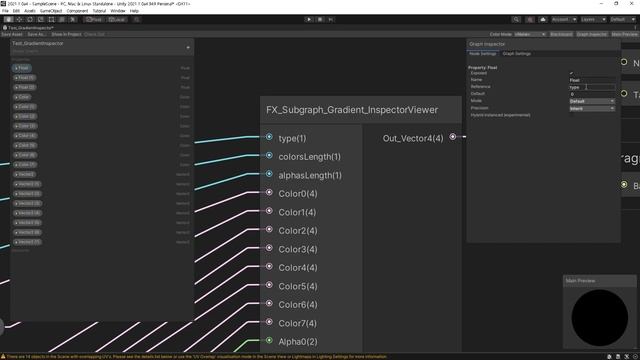Click the Play button

pyautogui.click(x=309, y=19)
